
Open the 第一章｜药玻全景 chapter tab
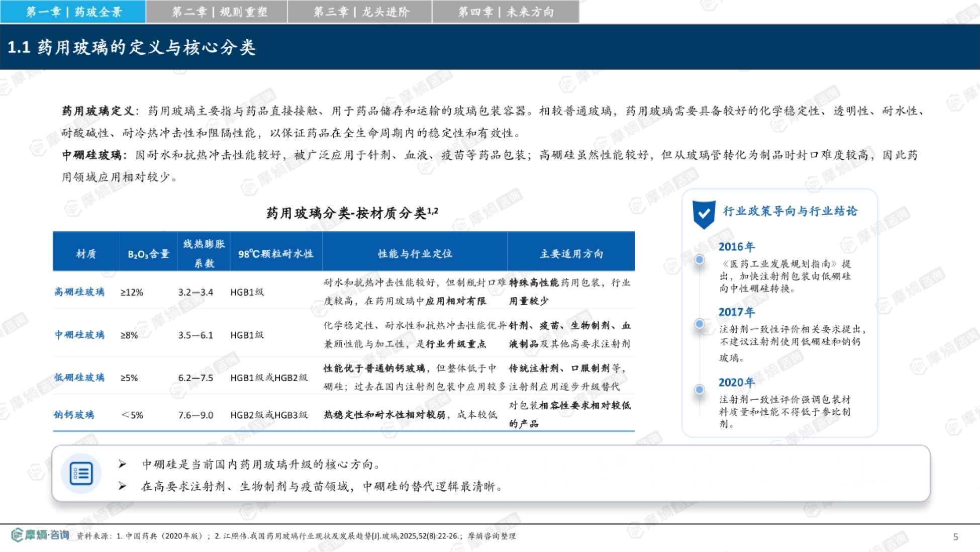(x=73, y=12)
